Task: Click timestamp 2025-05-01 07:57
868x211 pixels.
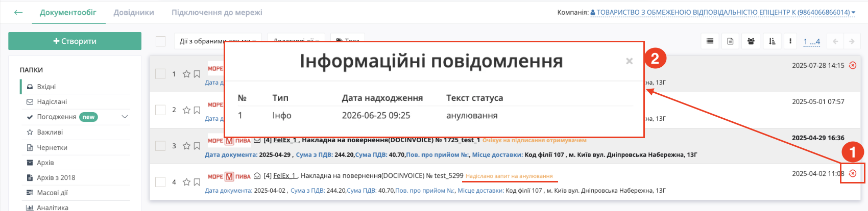Action: pyautogui.click(x=818, y=101)
